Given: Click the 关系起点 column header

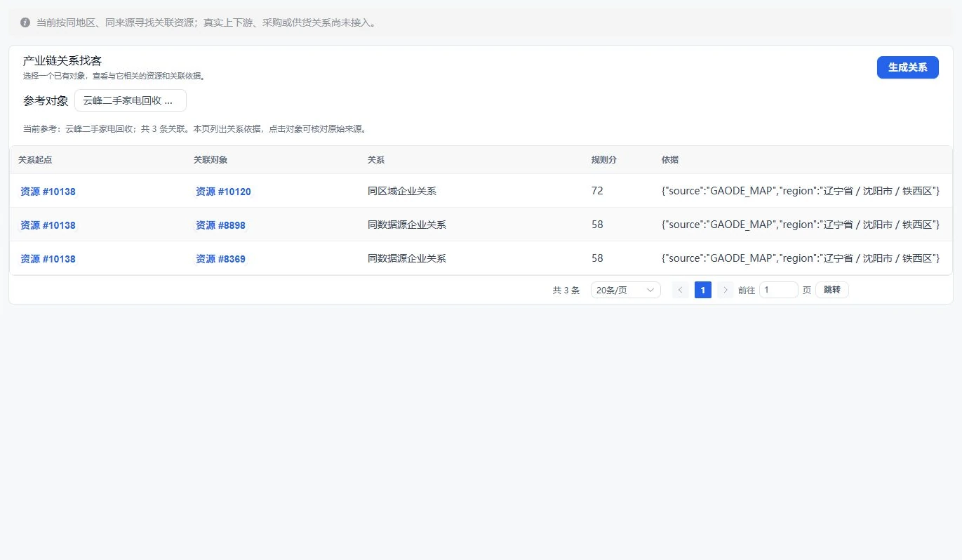Looking at the screenshot, I should (35, 160).
